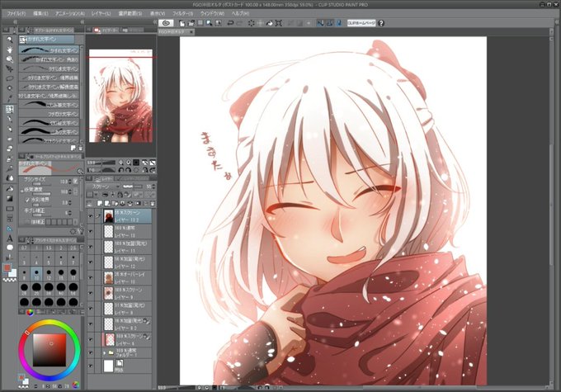Click the hue ring of the color wheel
561x392 pixels.
(49, 323)
